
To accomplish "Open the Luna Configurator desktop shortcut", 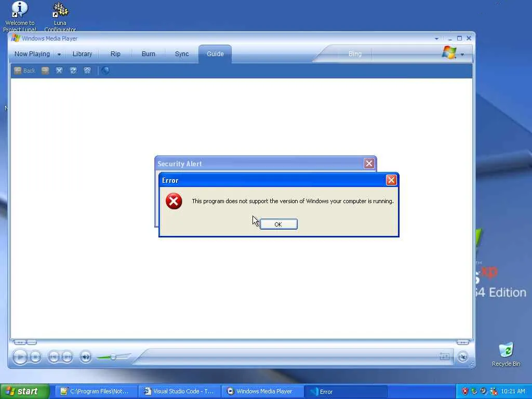I will click(60, 16).
